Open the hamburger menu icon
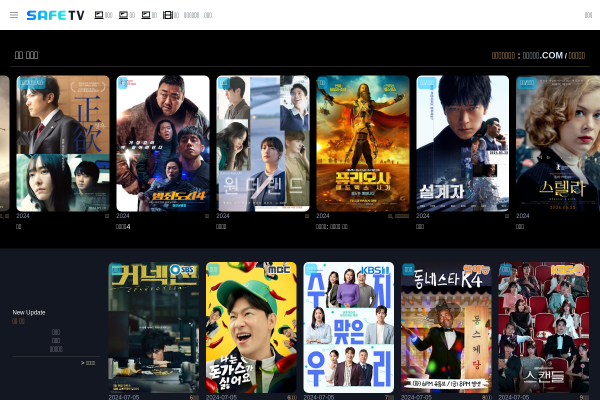The width and height of the screenshot is (600, 400). coord(14,15)
